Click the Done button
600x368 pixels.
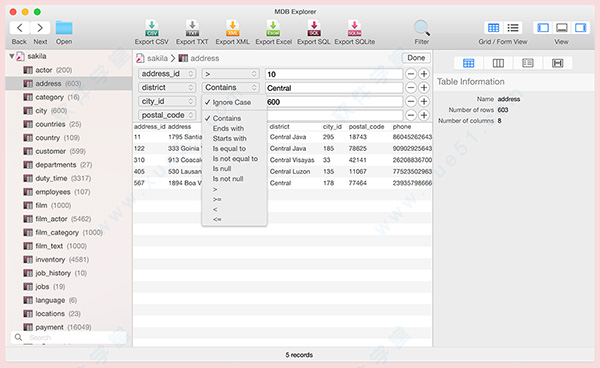point(416,58)
